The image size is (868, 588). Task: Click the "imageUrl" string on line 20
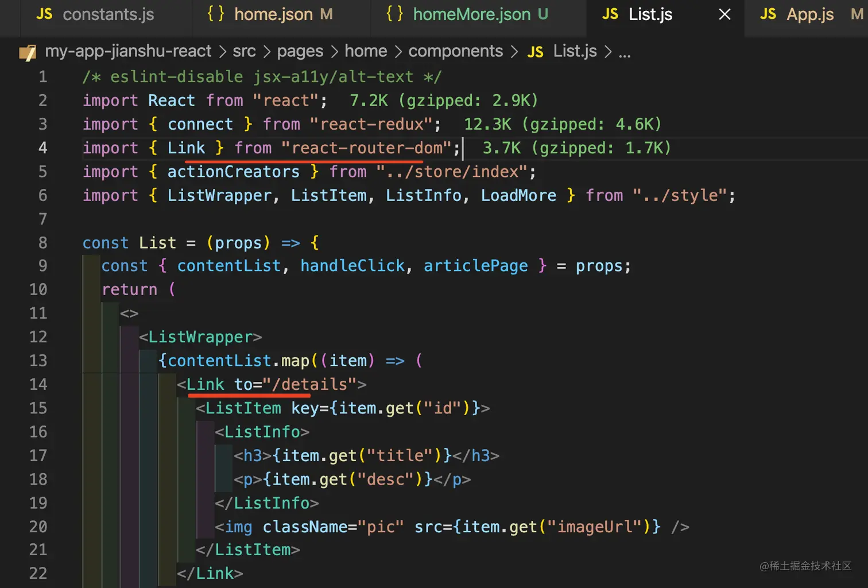click(x=595, y=527)
